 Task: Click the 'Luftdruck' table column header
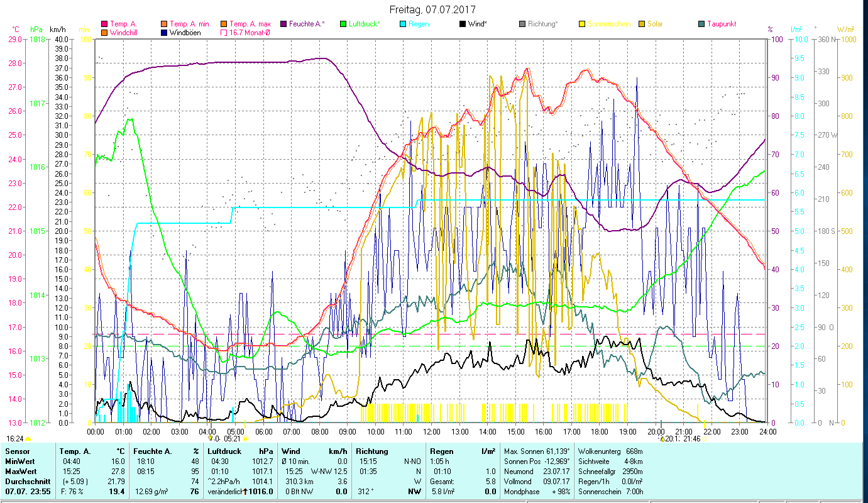click(224, 451)
